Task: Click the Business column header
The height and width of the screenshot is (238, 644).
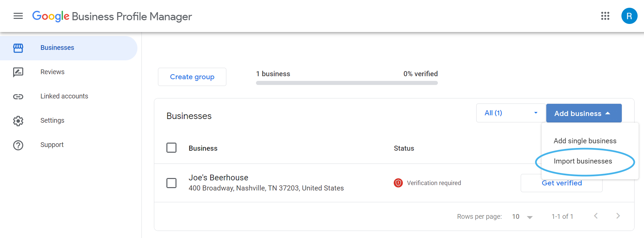Action: (203, 148)
